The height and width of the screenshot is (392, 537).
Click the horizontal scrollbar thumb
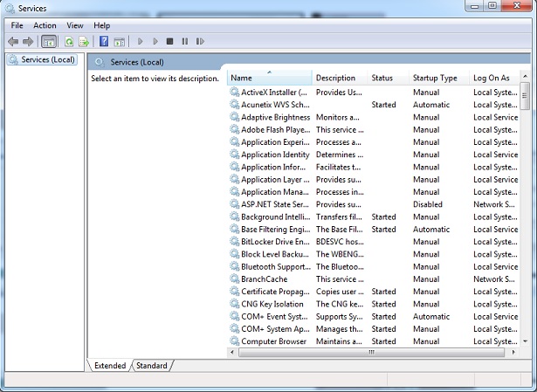click(372, 352)
